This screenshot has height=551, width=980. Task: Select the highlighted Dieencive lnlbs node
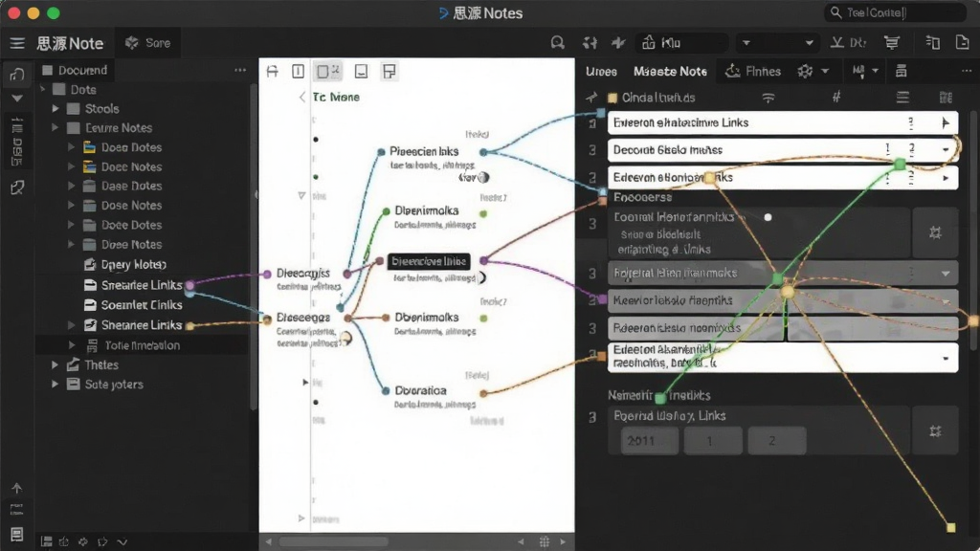(429, 261)
